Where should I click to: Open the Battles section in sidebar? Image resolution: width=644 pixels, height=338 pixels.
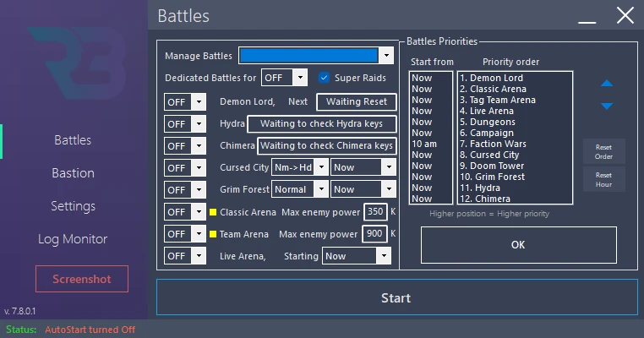click(73, 140)
